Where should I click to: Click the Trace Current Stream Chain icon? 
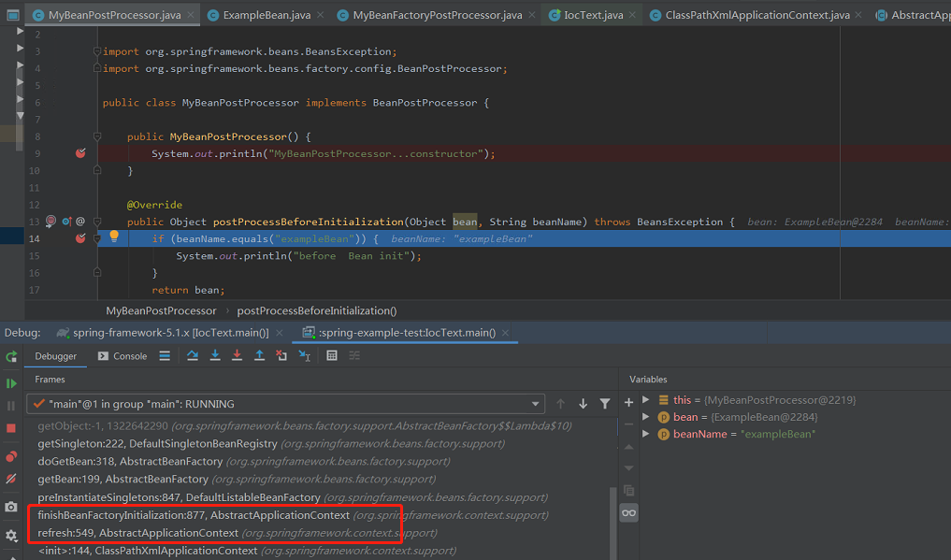point(354,356)
